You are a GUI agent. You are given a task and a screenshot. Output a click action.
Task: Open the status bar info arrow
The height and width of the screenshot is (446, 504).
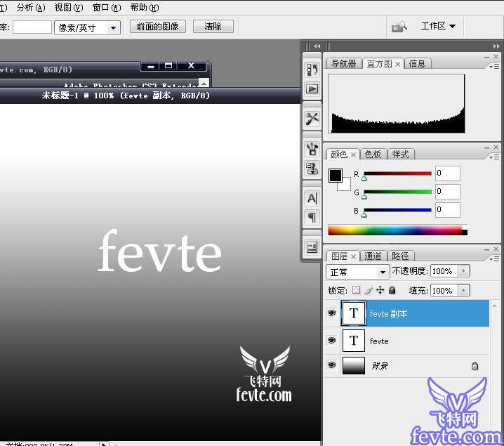[103, 444]
